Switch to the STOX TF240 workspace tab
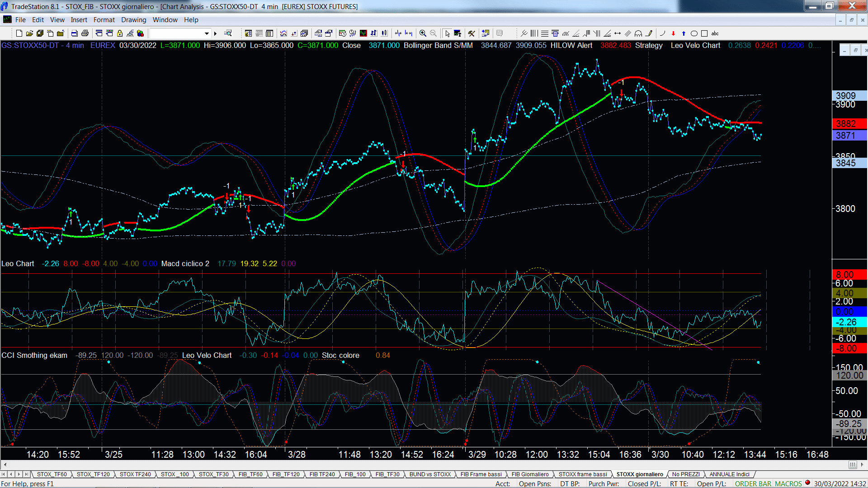 (135, 474)
